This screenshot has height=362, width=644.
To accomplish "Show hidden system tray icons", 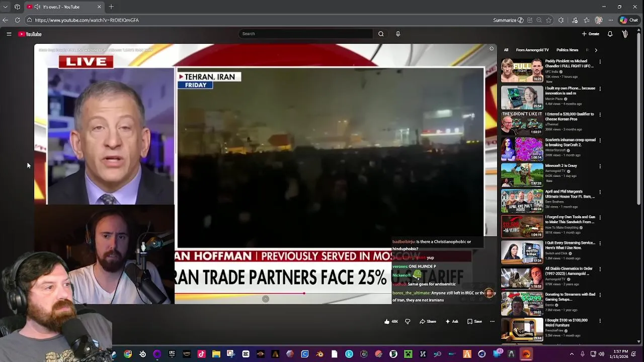I will (x=572, y=354).
